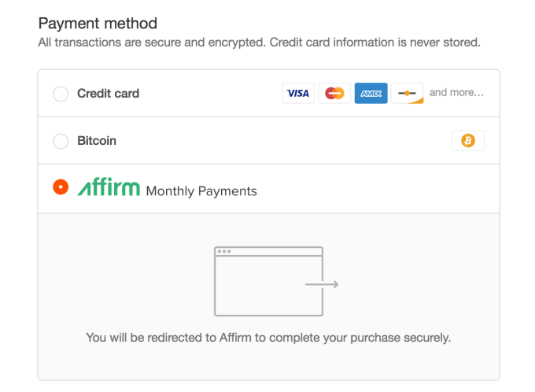535x392 pixels.
Task: Select the Bitcoin radio button
Action: pos(61,142)
